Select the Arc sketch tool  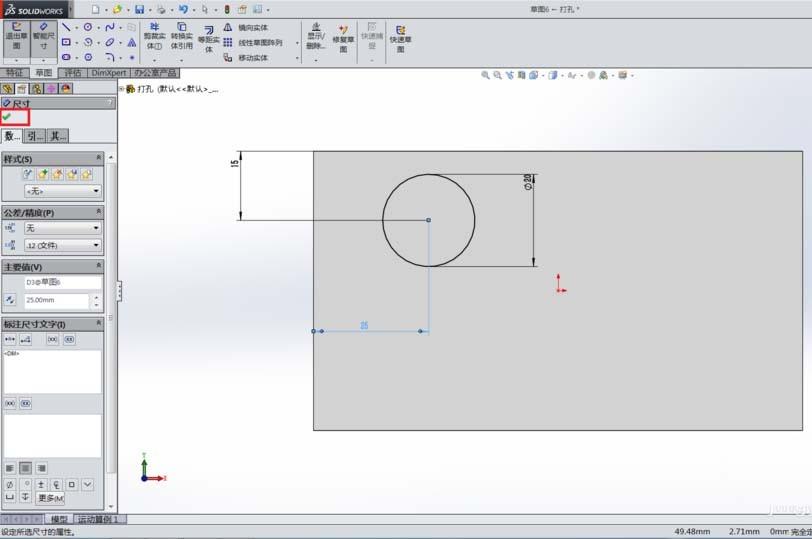88,42
